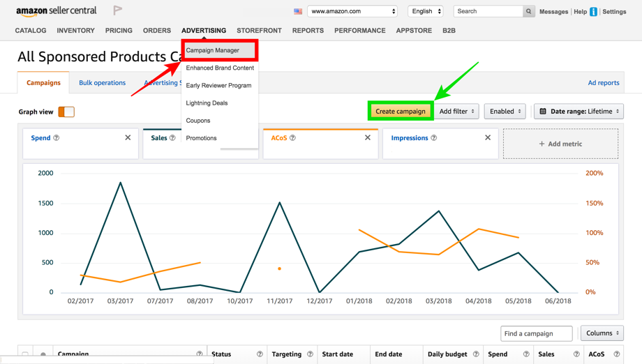
Task: Click the Create campaign button
Action: coord(401,112)
